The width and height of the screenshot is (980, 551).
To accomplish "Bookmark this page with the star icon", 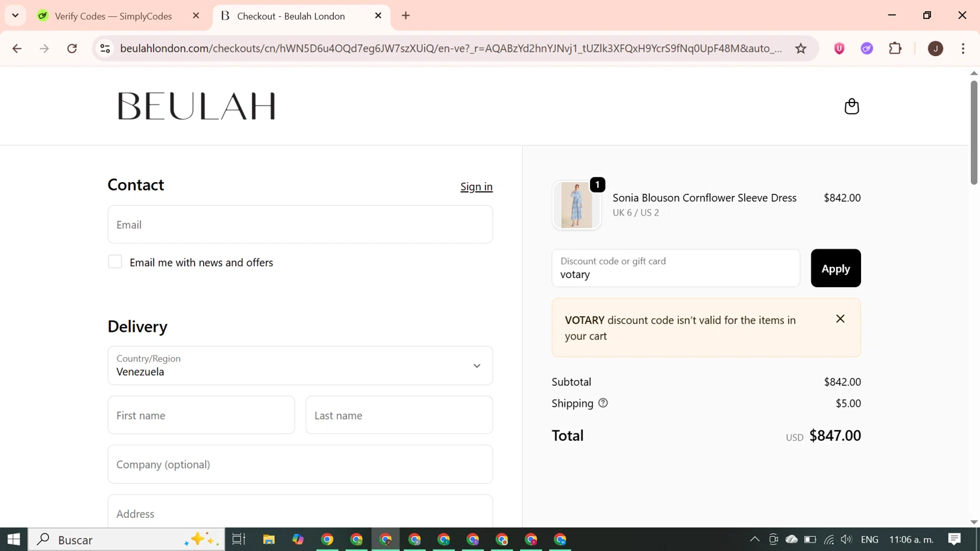I will tap(801, 48).
